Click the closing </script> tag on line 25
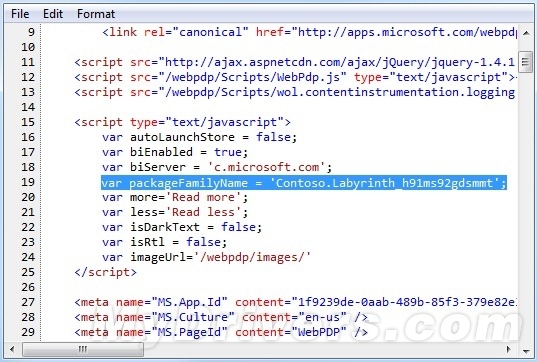The height and width of the screenshot is (362, 537). click(105, 272)
